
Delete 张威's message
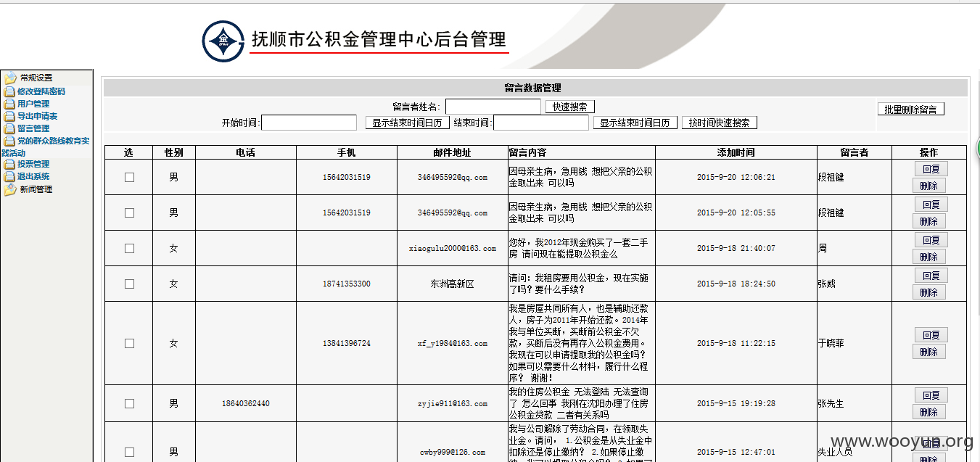929,292
